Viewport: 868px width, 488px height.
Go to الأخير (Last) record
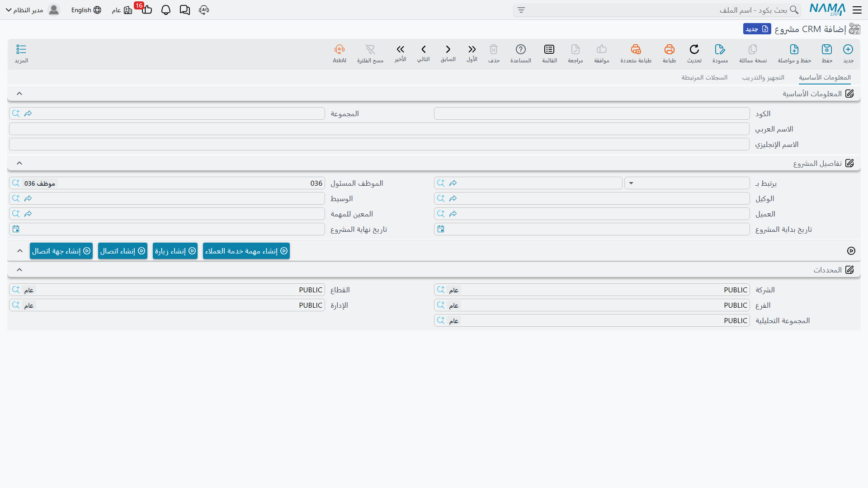[x=400, y=49]
